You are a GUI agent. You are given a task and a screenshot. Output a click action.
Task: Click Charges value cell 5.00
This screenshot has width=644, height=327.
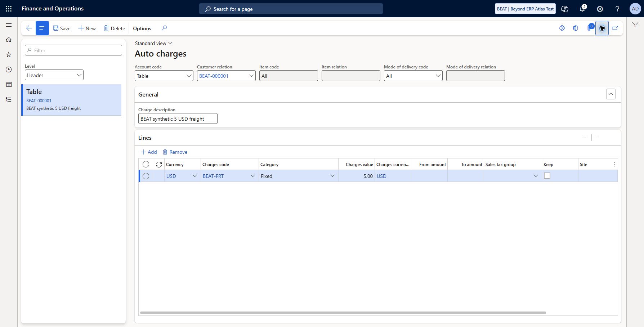[357, 176]
